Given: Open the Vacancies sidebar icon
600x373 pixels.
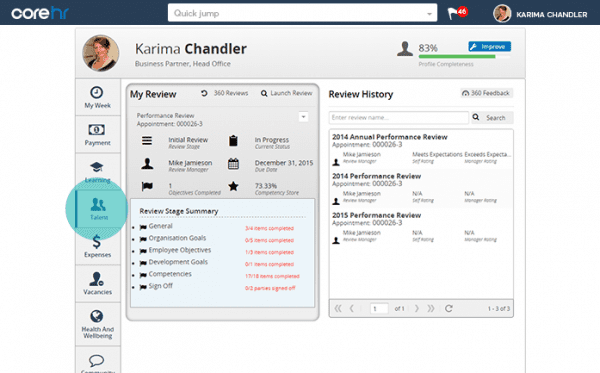Looking at the screenshot, I should coord(96,279).
